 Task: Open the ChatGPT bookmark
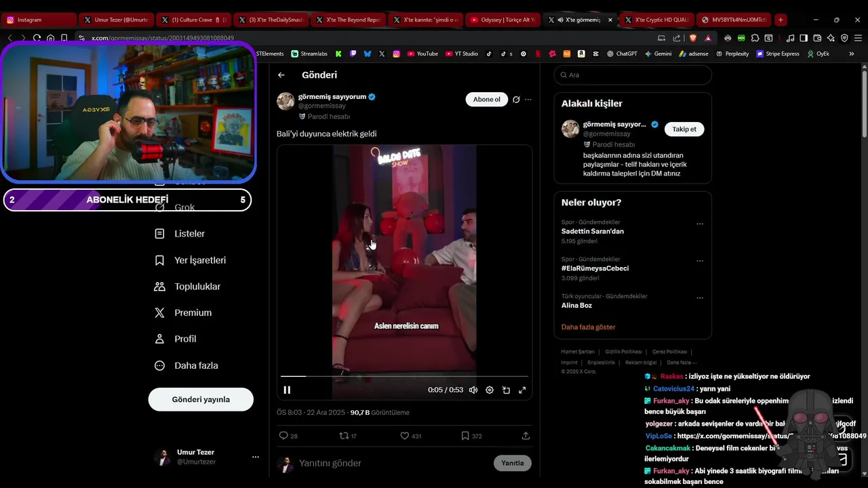coord(622,54)
